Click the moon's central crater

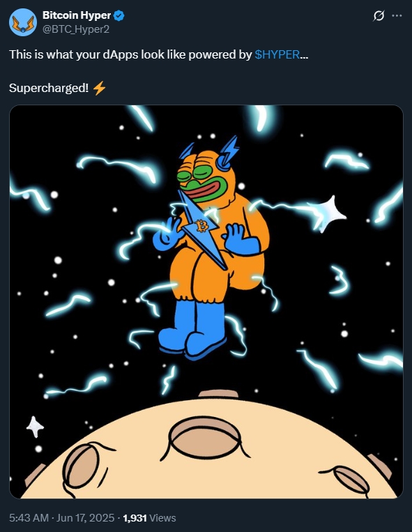pos(204,438)
